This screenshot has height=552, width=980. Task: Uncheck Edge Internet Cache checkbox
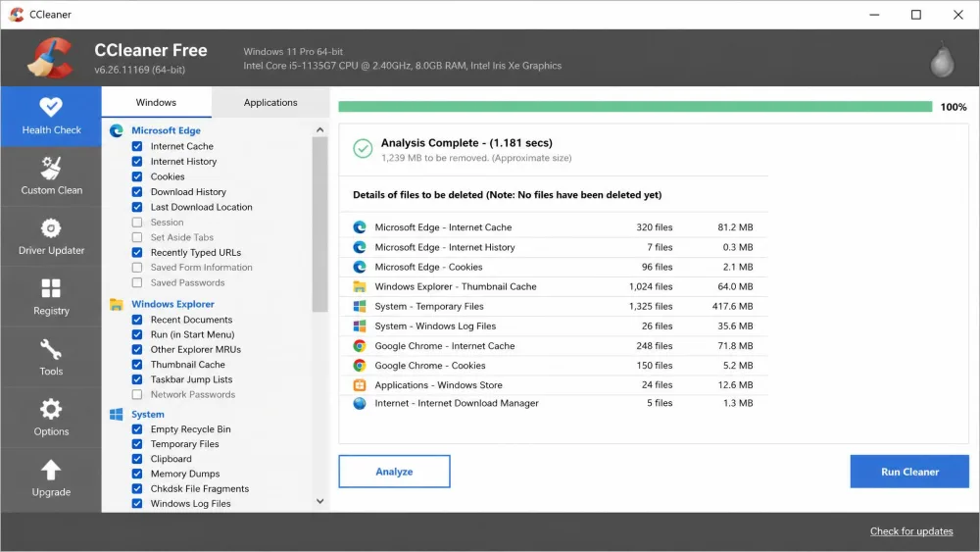tap(137, 146)
